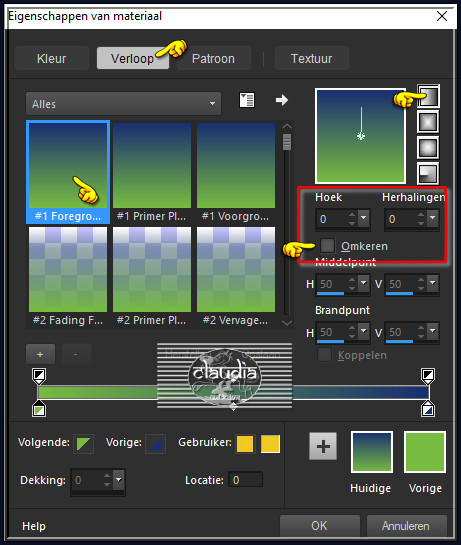Enable the Omkeren checkbox
This screenshot has width=461, height=545.
(327, 245)
